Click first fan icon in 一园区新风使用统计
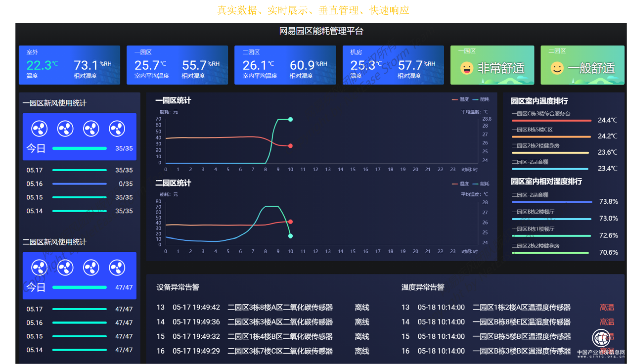This screenshot has width=627, height=364. [x=40, y=129]
